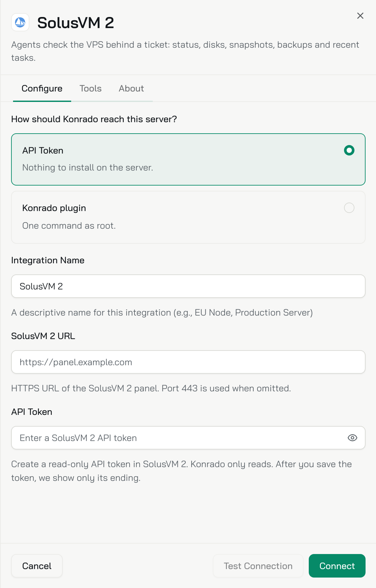Screen dimensions: 376x588
Task: Click the 'API Token' label above the token input
Action: tap(32, 412)
